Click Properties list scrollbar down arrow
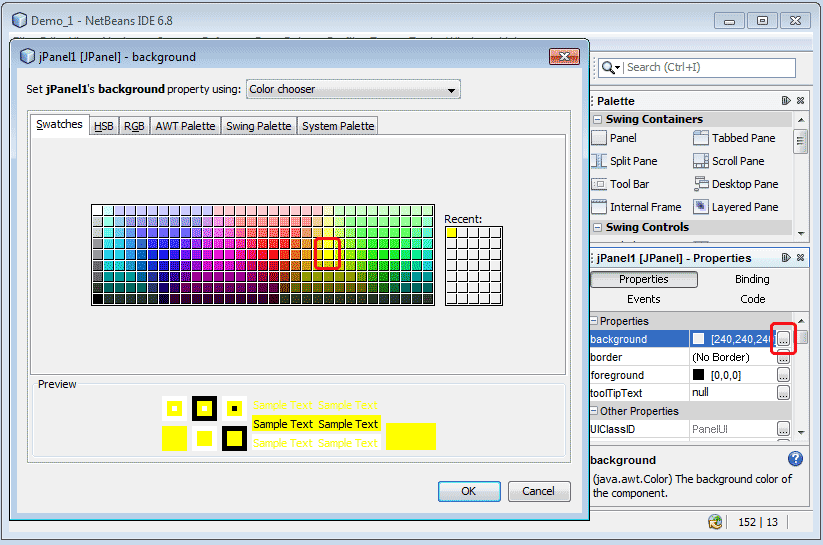This screenshot has height=545, width=823. tap(800, 433)
